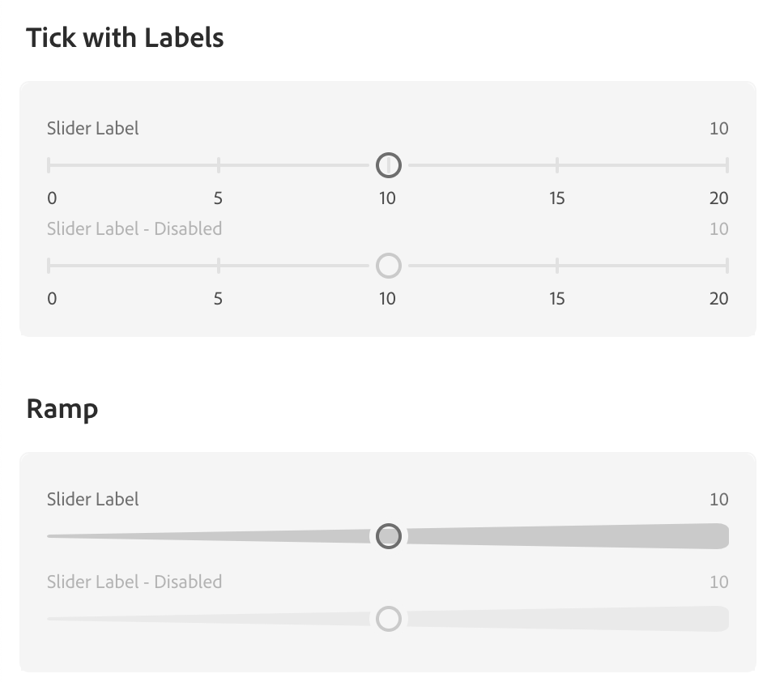Click value "10" beside the enabled Ramp slider label
Image resolution: width=784 pixels, height=682 pixels.
718,500
